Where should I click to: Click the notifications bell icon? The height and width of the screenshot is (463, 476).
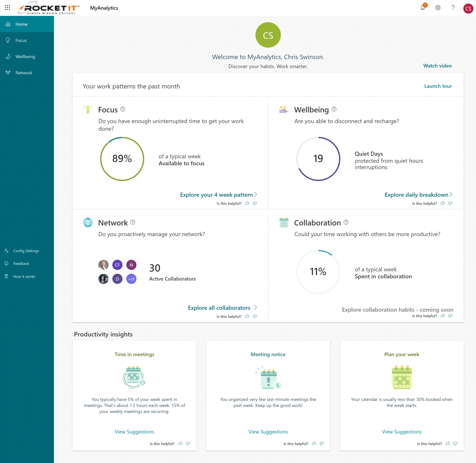422,8
